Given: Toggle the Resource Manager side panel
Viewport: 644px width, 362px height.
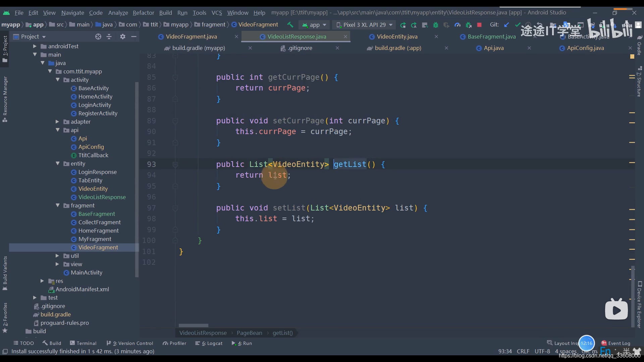Looking at the screenshot, I should pos(5,99).
